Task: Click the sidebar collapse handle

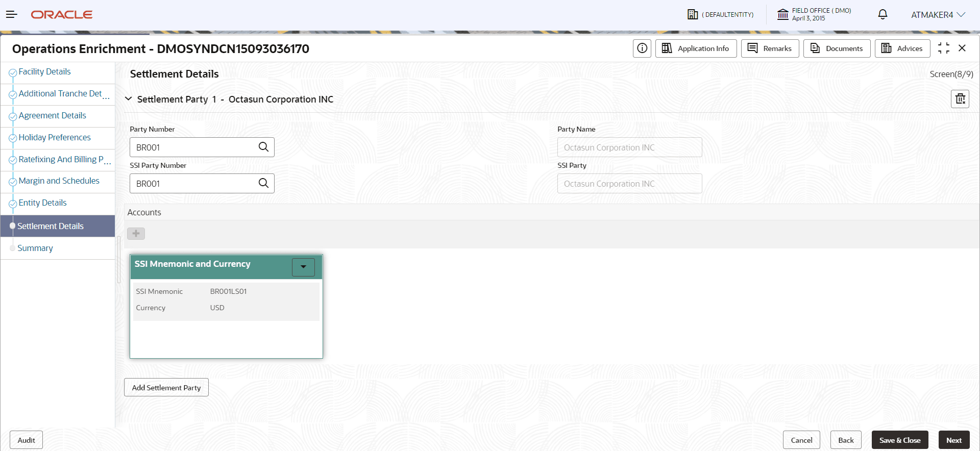Action: click(x=119, y=260)
